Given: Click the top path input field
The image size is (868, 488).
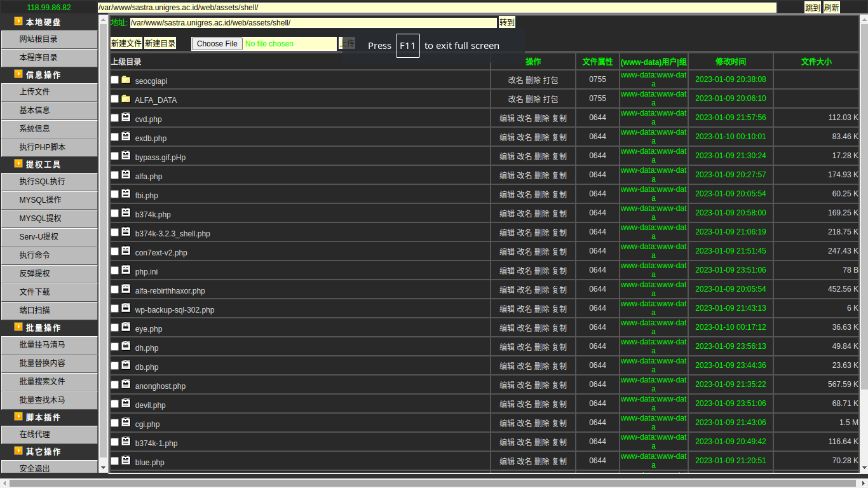Looking at the screenshot, I should 437,8.
